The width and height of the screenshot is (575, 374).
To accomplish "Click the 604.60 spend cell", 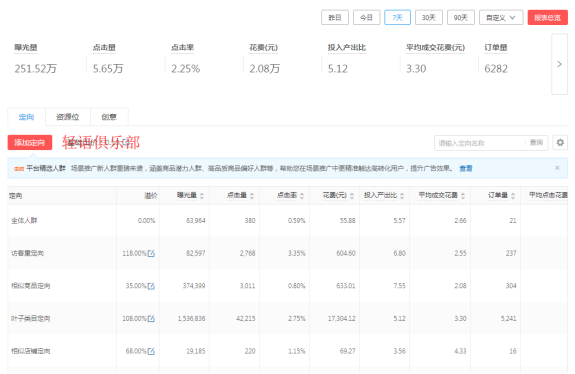I will point(346,253).
